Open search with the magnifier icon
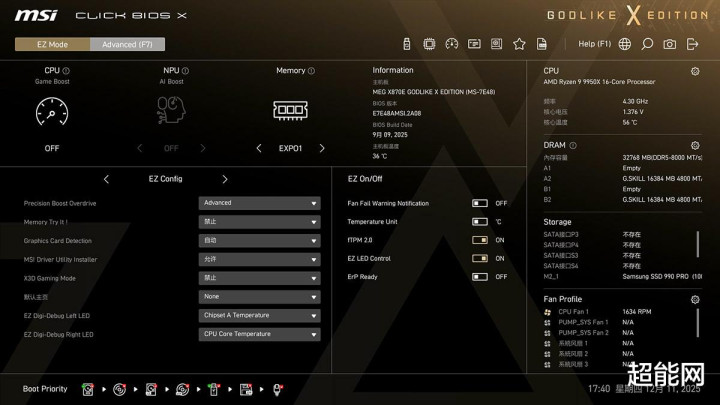Viewport: 720px width, 405px height. pyautogui.click(x=647, y=44)
